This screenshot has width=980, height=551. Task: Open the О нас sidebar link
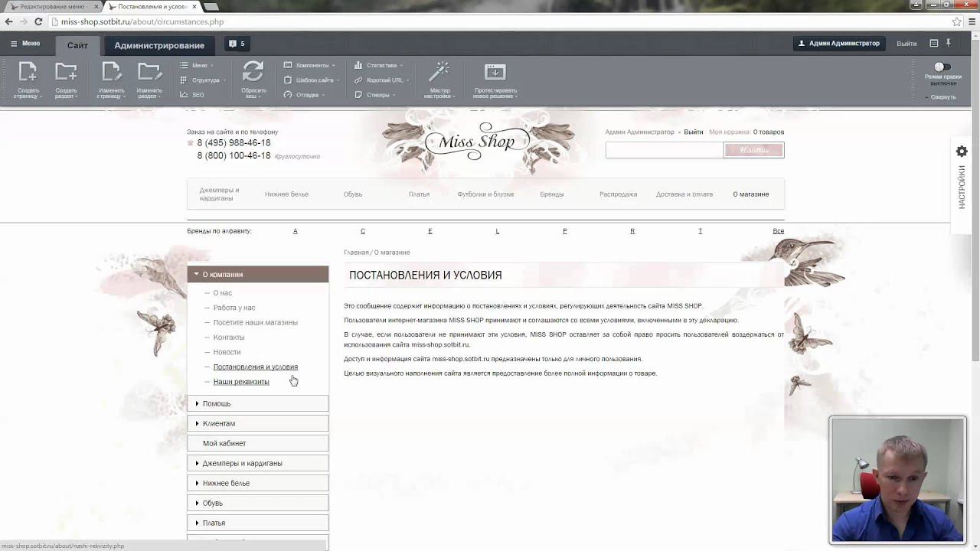coord(222,293)
